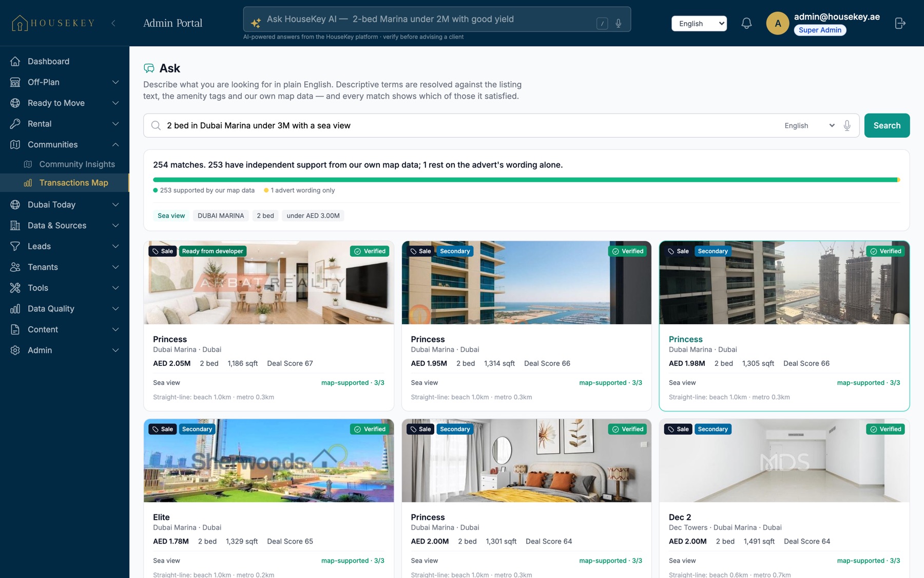
Task: Expand the Ready to Move chevron
Action: [115, 103]
